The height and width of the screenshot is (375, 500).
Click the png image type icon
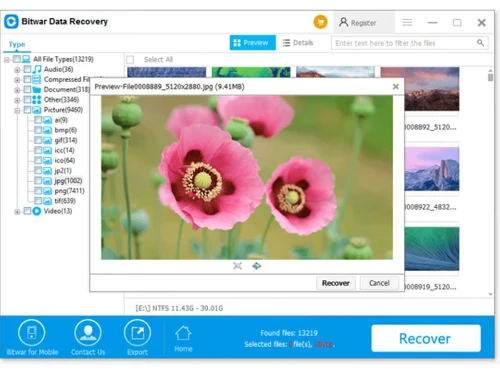point(48,191)
